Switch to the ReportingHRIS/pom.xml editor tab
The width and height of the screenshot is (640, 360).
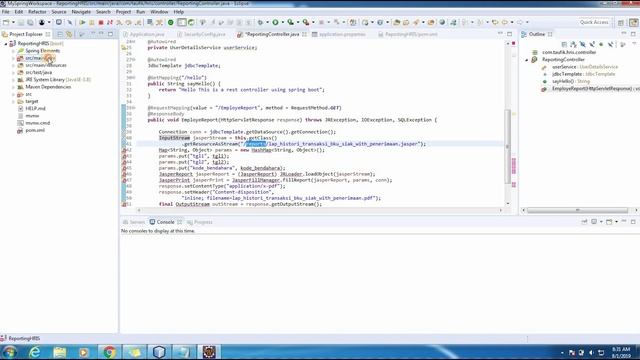pos(408,34)
